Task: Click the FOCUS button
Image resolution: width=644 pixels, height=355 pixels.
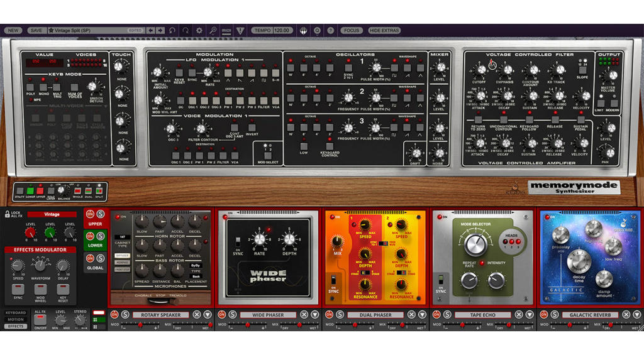Action: [x=352, y=30]
